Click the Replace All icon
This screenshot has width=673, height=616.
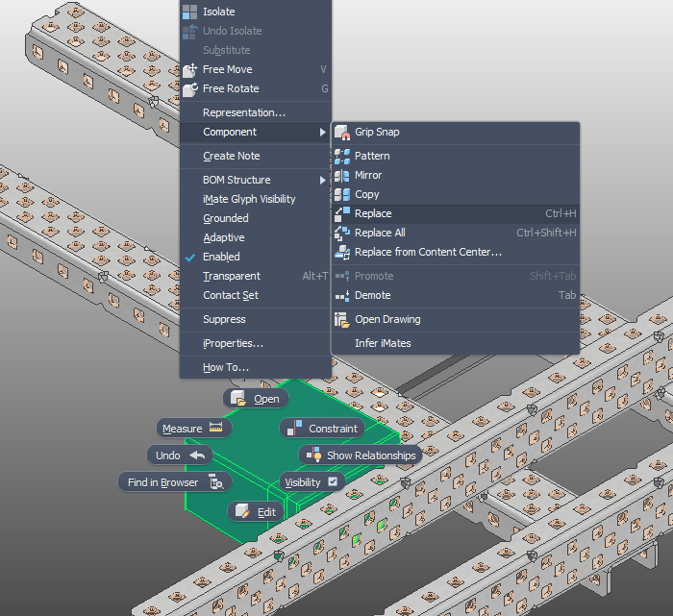click(x=342, y=233)
